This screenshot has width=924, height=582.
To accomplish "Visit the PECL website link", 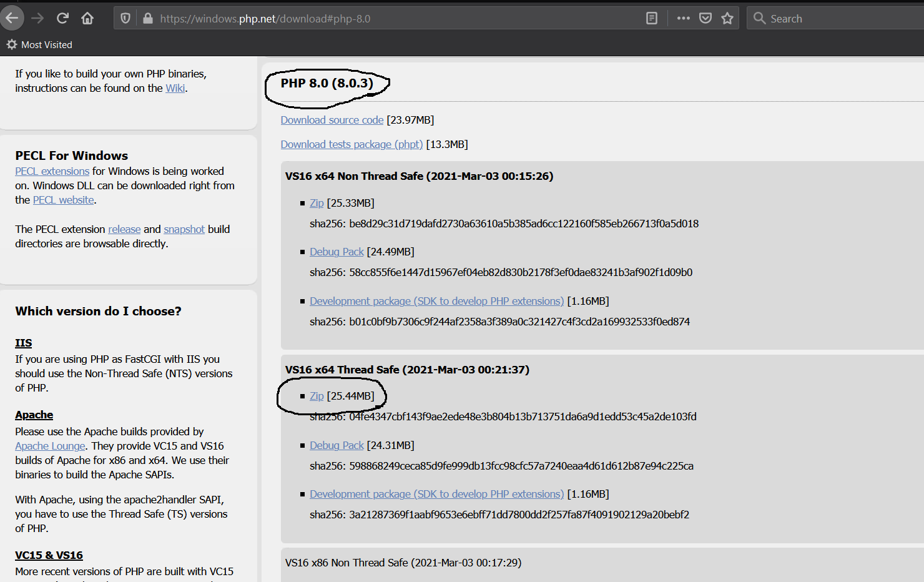I will (64, 200).
